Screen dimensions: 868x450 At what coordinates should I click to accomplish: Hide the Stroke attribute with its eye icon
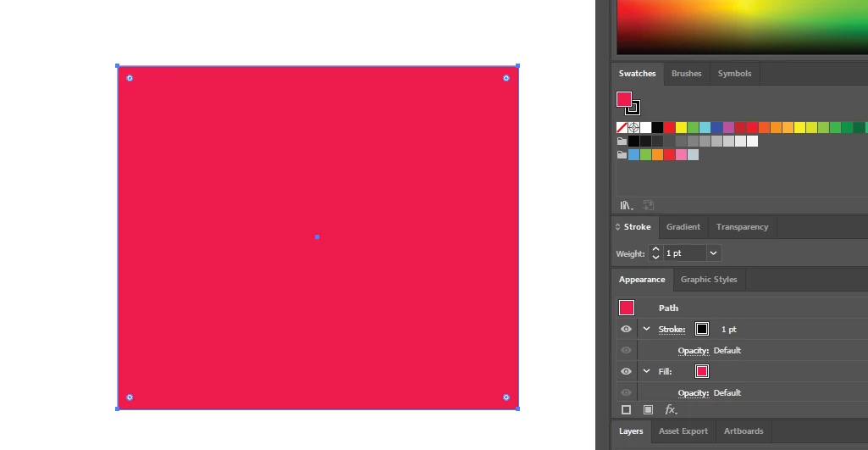(x=626, y=329)
